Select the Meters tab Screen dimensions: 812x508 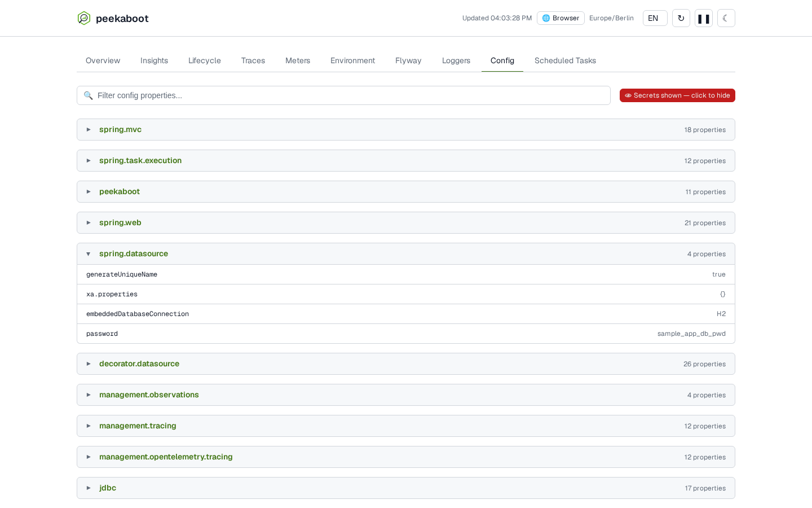[x=298, y=60]
